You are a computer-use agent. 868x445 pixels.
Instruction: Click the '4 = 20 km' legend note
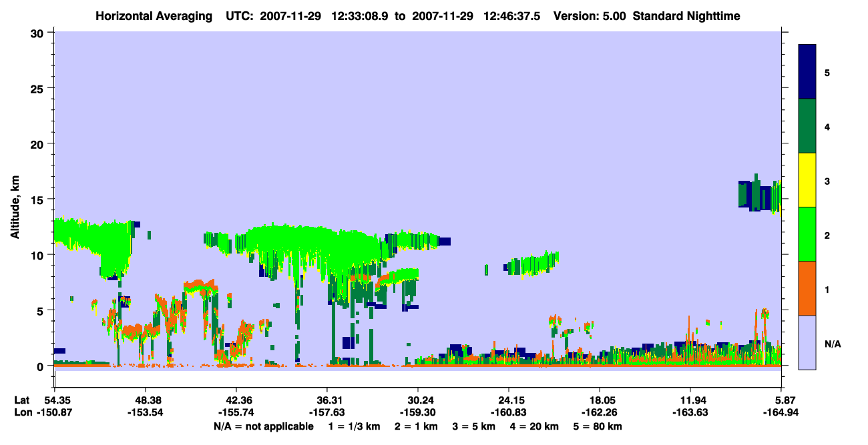coord(535,426)
